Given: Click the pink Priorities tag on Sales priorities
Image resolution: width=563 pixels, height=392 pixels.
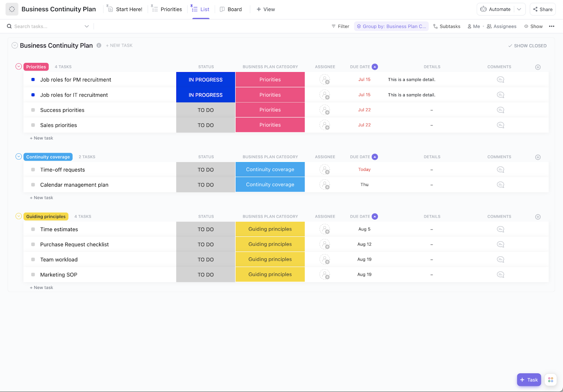Looking at the screenshot, I should [270, 125].
